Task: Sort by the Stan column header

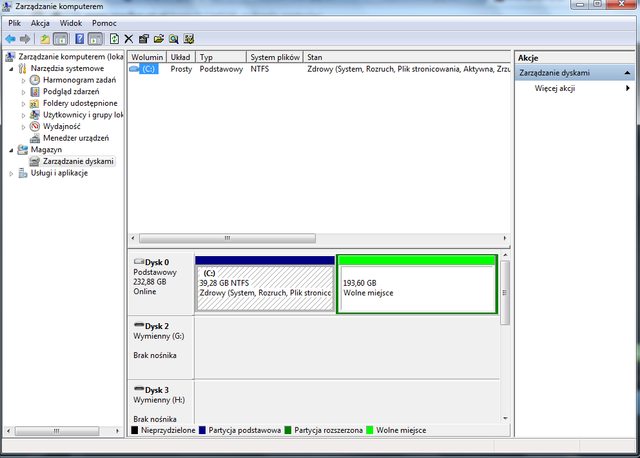Action: (407, 57)
